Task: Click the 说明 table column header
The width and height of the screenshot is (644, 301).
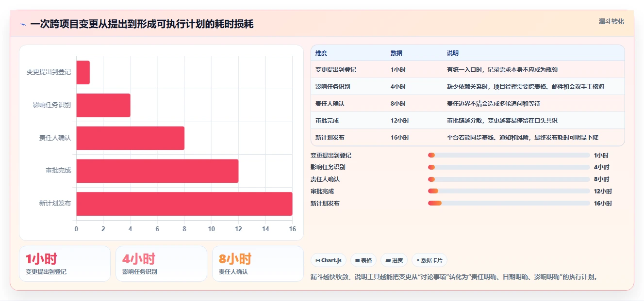Action: (x=453, y=53)
